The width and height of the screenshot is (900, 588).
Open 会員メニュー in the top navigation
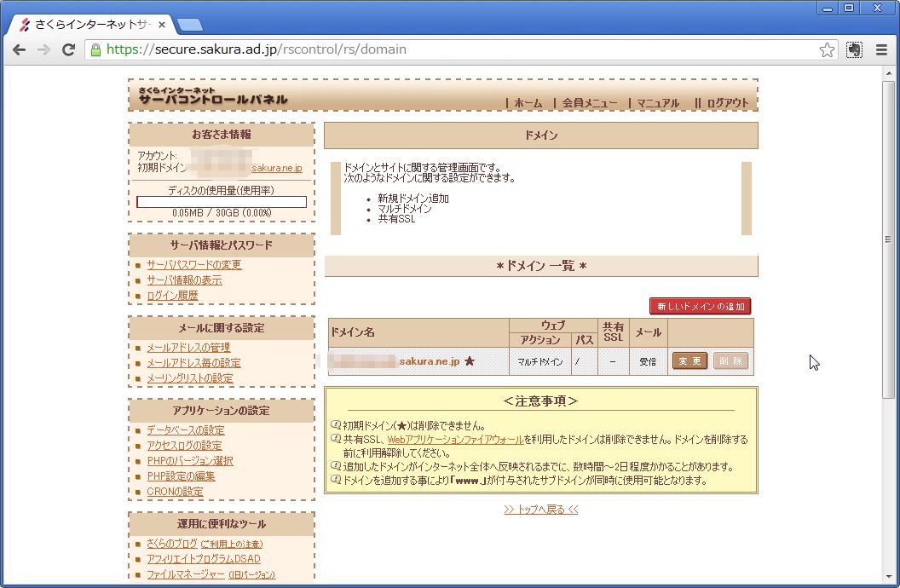[590, 103]
